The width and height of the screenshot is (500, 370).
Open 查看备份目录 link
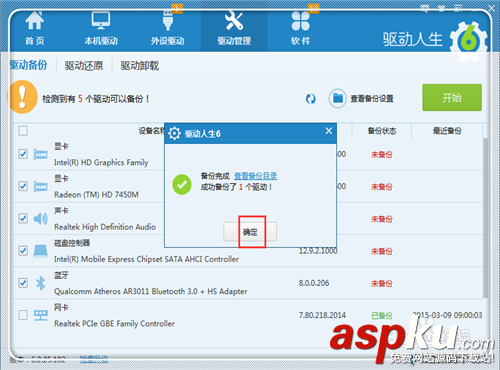[256, 176]
